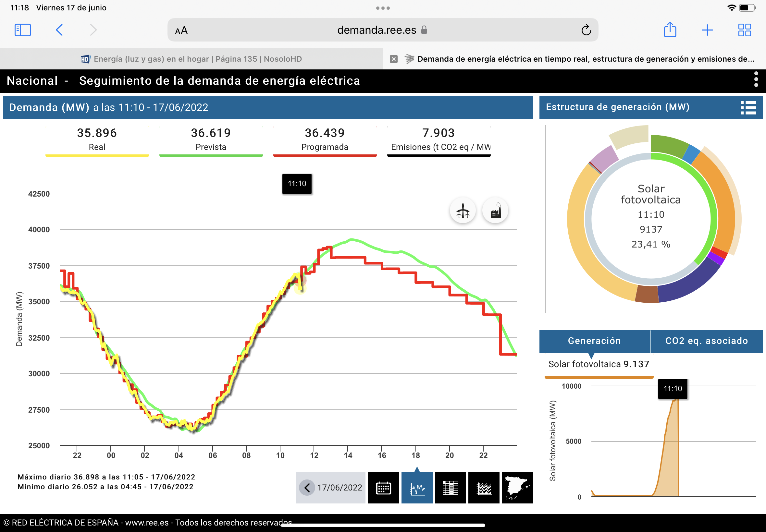The image size is (766, 532).
Task: Click the 17/06/2022 date field
Action: (x=340, y=488)
